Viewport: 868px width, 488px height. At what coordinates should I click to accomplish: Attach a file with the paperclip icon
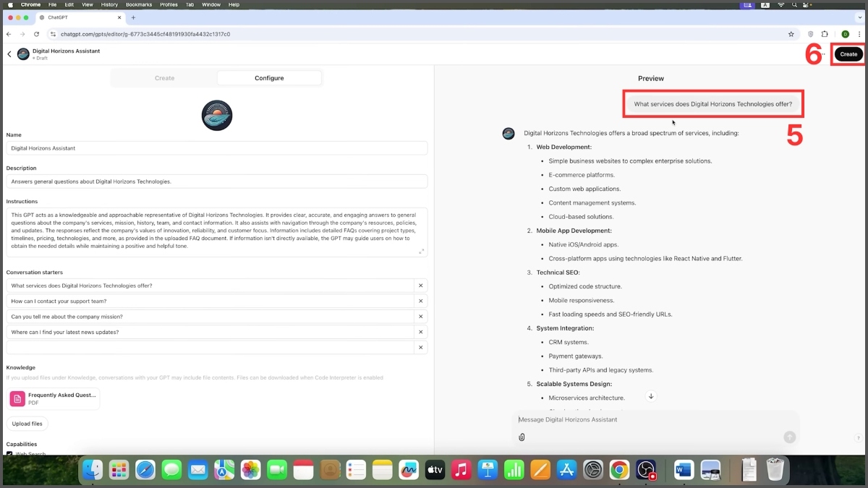point(522,437)
